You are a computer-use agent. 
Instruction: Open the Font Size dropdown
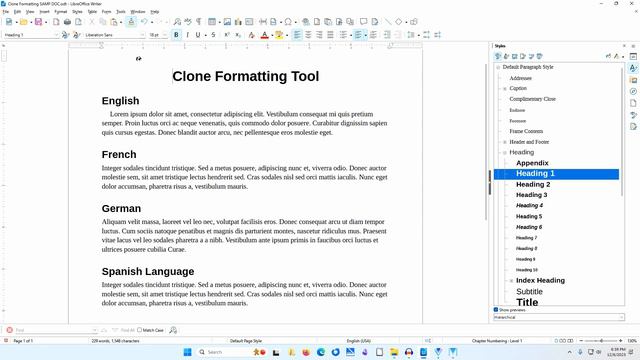(158, 35)
